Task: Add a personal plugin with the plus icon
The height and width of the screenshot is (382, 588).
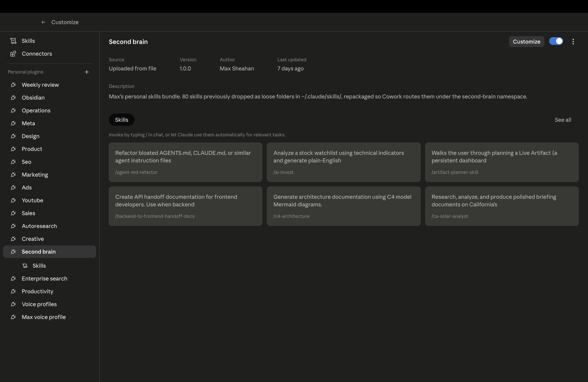Action: pyautogui.click(x=87, y=72)
